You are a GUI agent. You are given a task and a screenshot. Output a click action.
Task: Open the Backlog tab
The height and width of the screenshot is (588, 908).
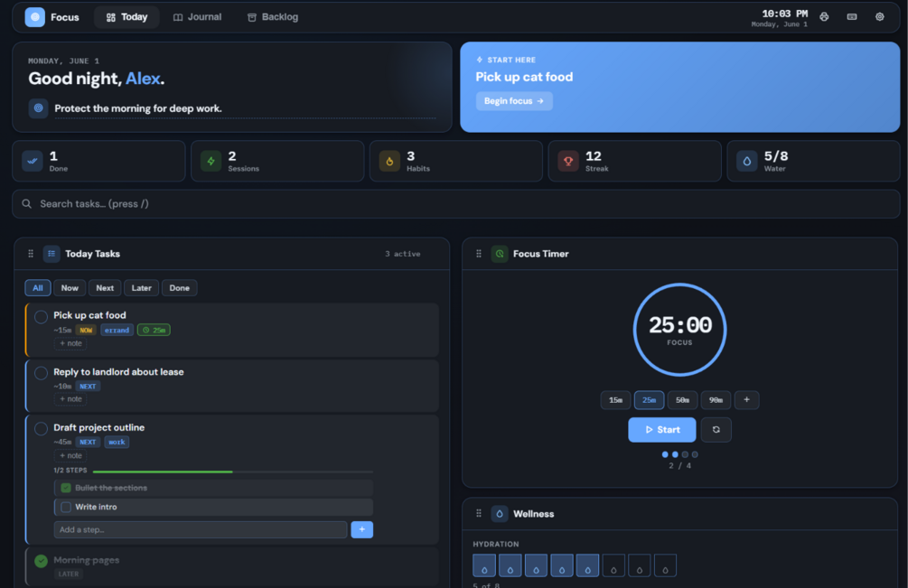[x=273, y=17]
